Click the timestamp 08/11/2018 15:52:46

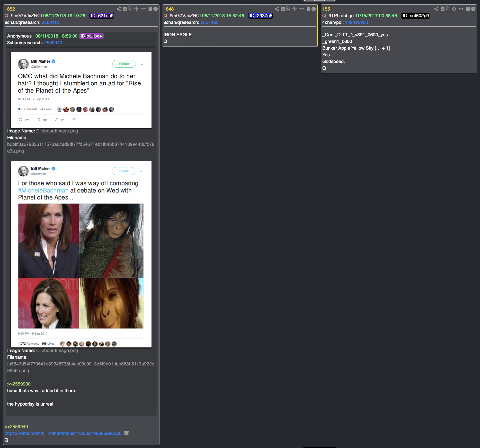coord(223,16)
